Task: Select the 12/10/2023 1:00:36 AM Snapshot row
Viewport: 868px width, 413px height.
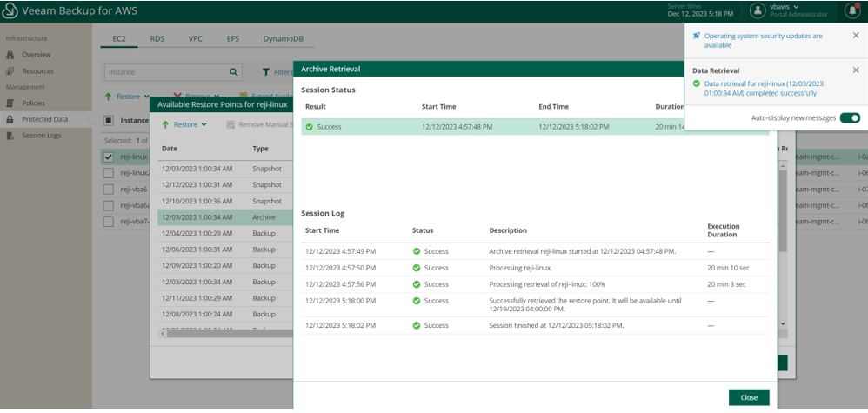Action: 225,201
